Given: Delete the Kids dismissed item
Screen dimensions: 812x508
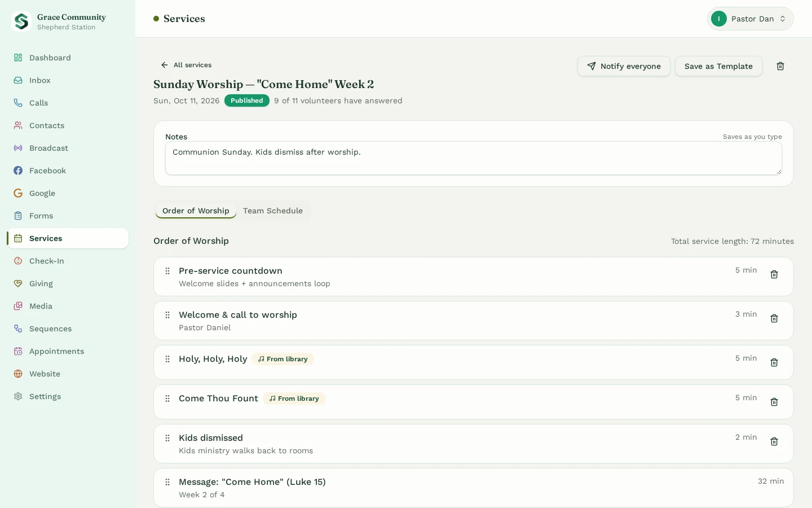Looking at the screenshot, I should pos(774,441).
